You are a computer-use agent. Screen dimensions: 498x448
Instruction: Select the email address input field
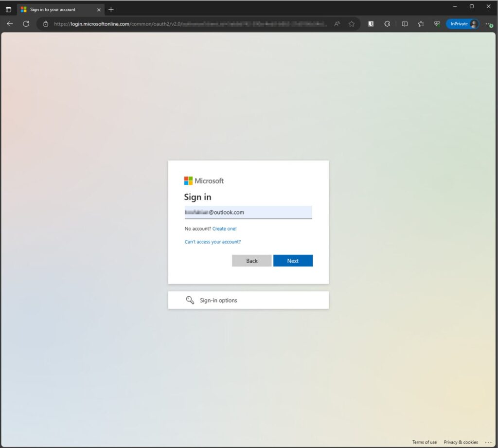pyautogui.click(x=248, y=212)
